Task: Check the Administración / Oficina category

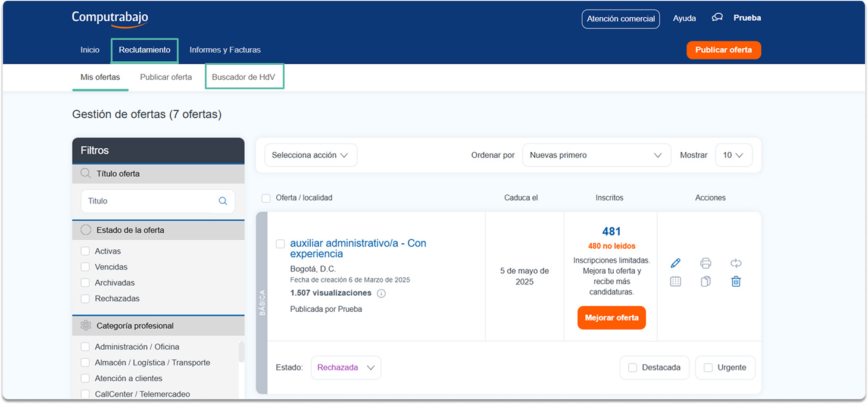Action: [85, 347]
